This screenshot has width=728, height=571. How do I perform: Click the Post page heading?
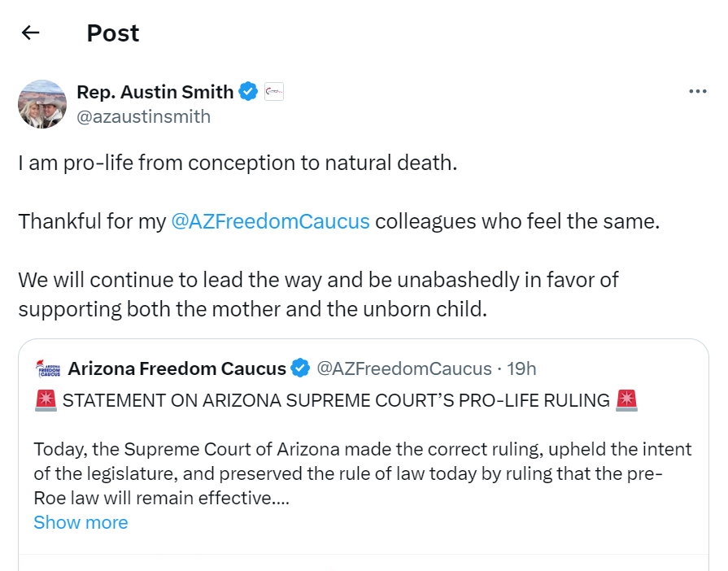coord(113,33)
